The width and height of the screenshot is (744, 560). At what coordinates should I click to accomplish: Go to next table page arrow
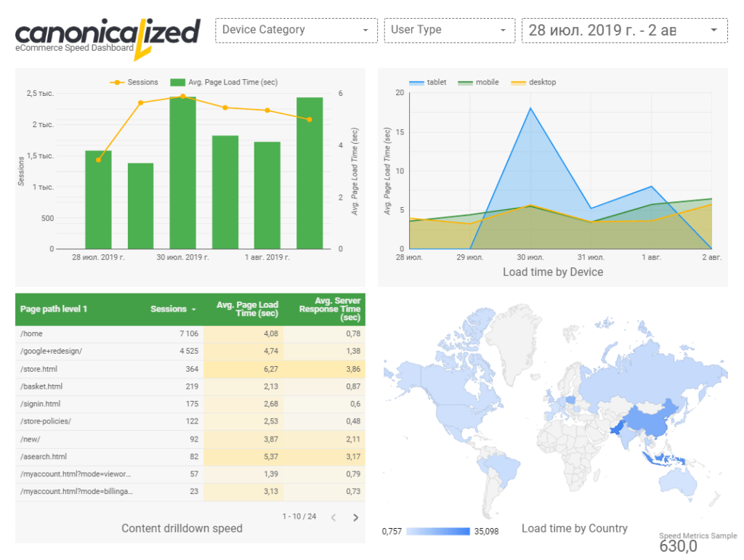tap(355, 517)
